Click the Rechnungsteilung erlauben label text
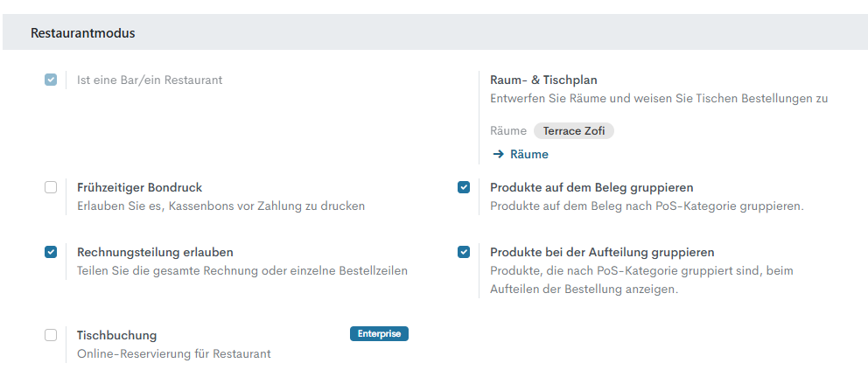Screen dimensions: 868x384 point(155,252)
